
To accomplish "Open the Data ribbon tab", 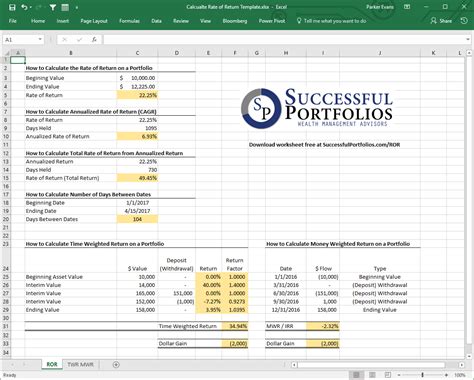I will pos(156,21).
